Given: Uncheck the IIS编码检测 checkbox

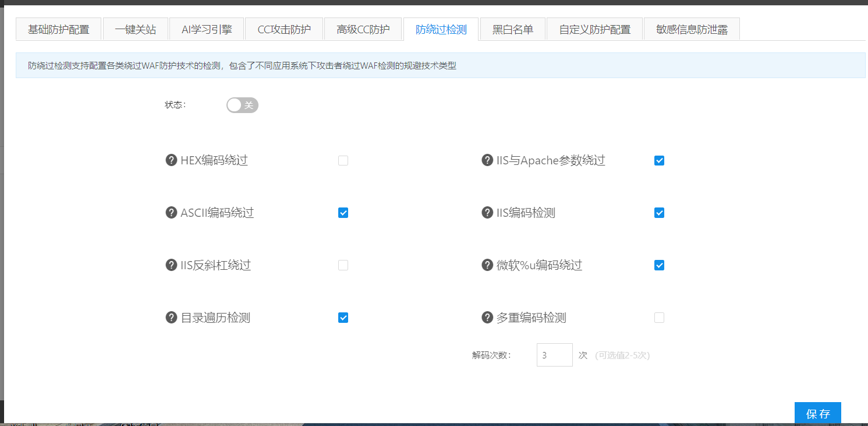Looking at the screenshot, I should click(659, 213).
